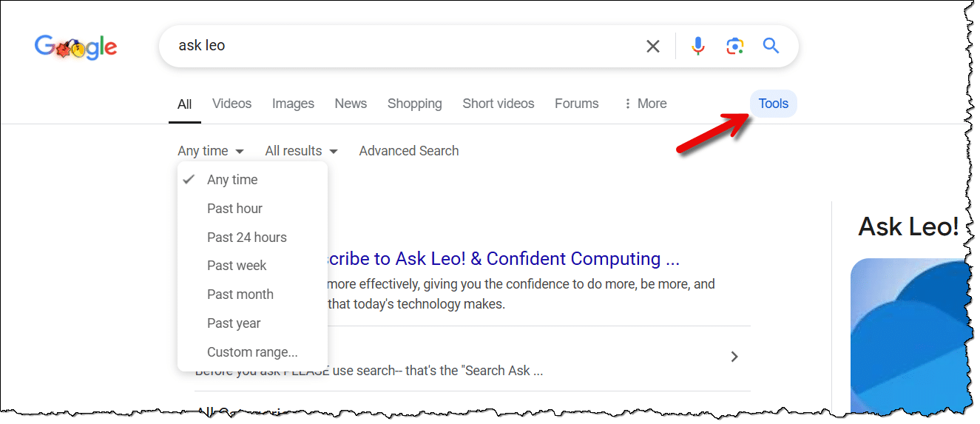
Task: Switch to the News tab
Action: pyautogui.click(x=351, y=104)
